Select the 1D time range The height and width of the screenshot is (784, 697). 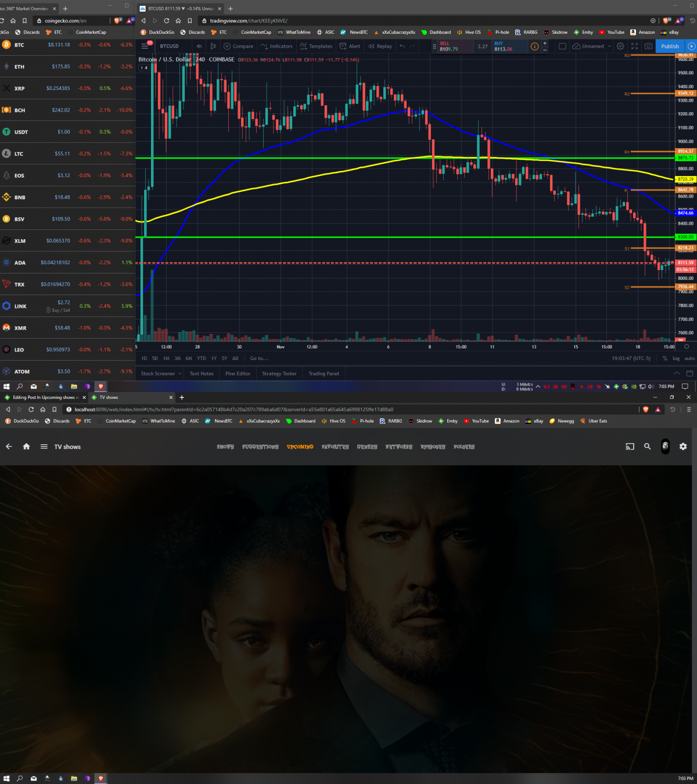(x=144, y=358)
